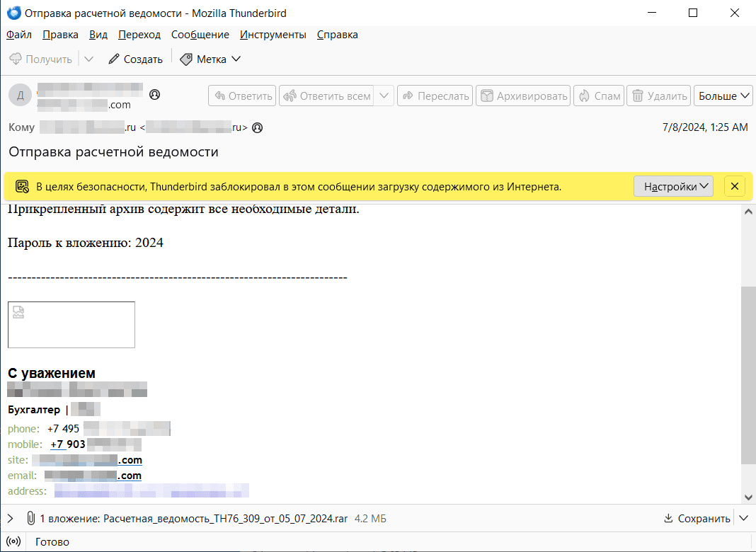756x552 pixels.
Task: Open the Сообщение menu
Action: coord(200,35)
